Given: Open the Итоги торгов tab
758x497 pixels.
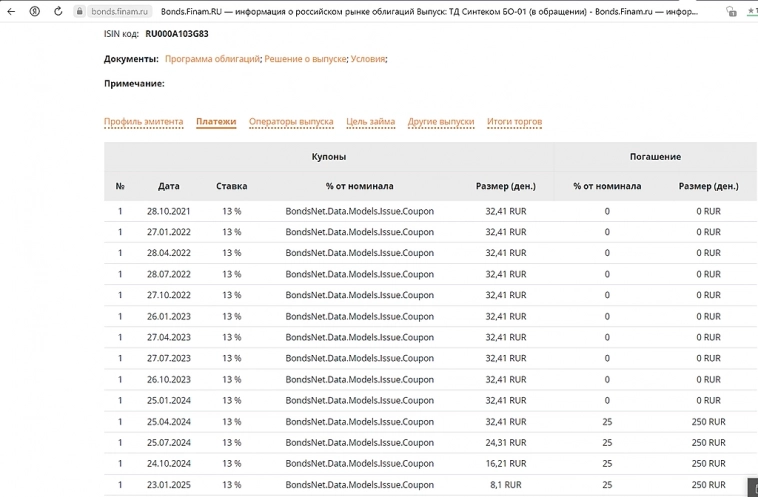Looking at the screenshot, I should (x=514, y=122).
